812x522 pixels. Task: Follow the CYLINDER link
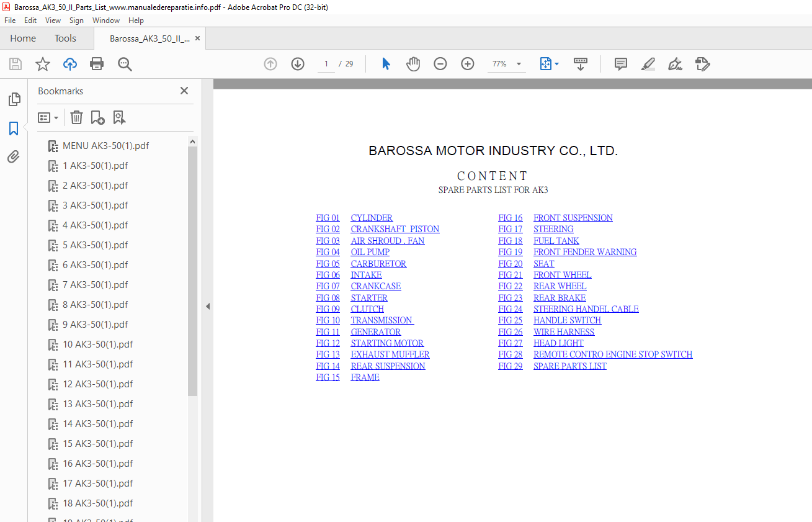click(x=372, y=218)
